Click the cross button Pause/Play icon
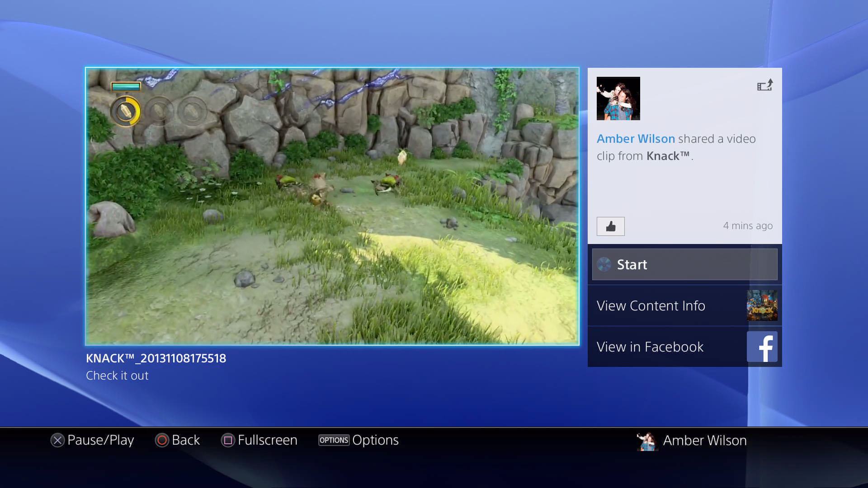The height and width of the screenshot is (488, 868). [57, 440]
